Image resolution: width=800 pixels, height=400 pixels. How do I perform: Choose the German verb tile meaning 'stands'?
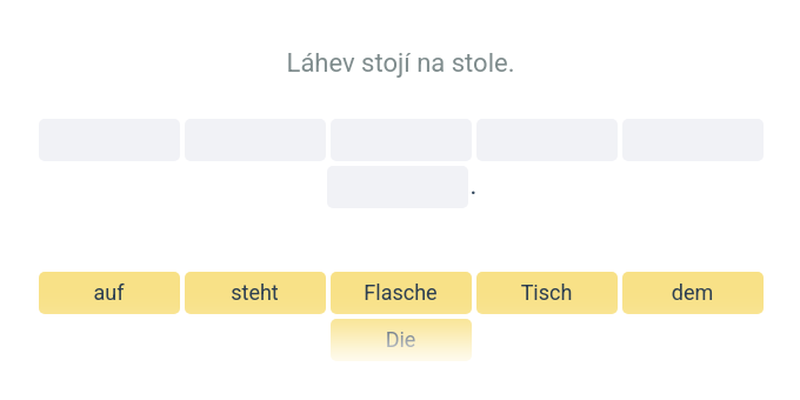[x=255, y=293]
